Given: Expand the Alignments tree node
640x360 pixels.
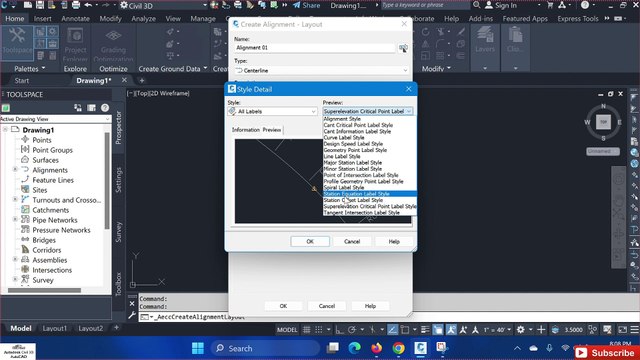Looking at the screenshot, I should pos(15,169).
